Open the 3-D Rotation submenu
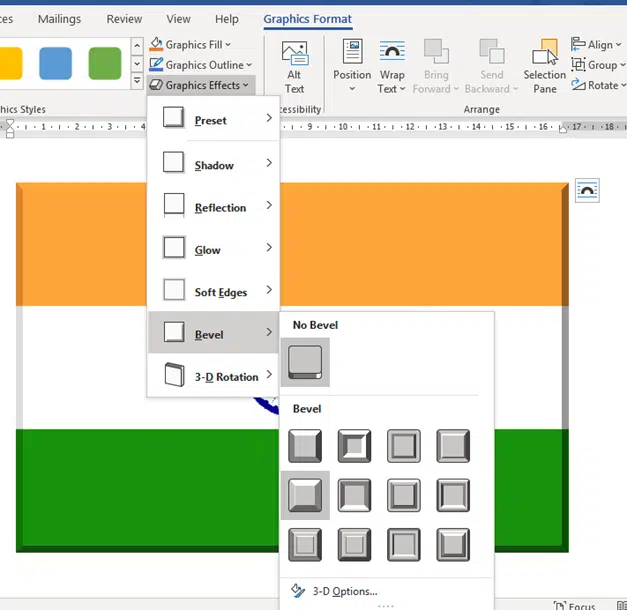The image size is (627, 610). tap(214, 375)
